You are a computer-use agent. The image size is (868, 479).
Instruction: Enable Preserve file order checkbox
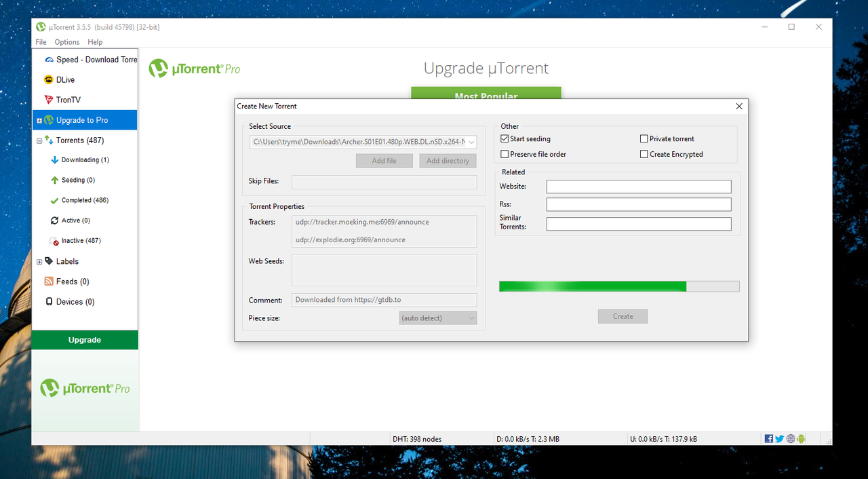tap(505, 155)
